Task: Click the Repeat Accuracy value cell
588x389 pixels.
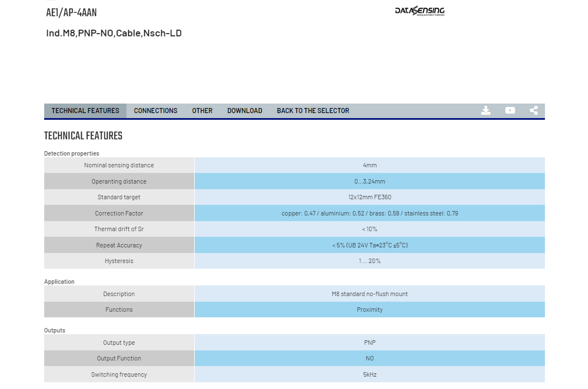Action: (370, 245)
